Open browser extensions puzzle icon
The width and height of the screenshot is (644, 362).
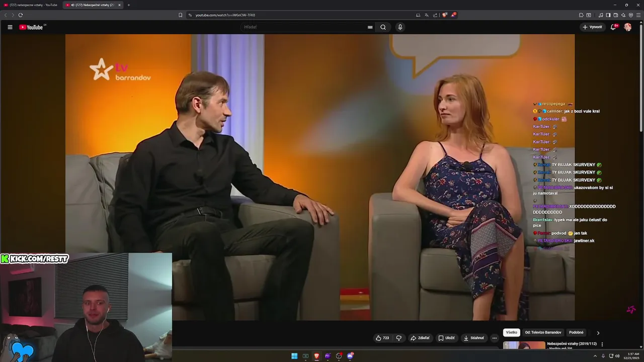coord(581,15)
